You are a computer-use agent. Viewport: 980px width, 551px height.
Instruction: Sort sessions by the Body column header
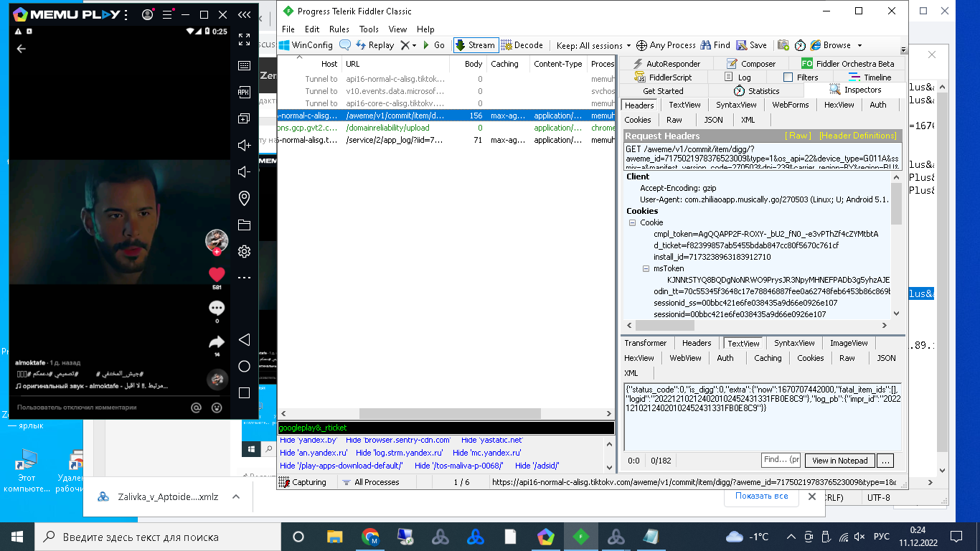(x=468, y=64)
